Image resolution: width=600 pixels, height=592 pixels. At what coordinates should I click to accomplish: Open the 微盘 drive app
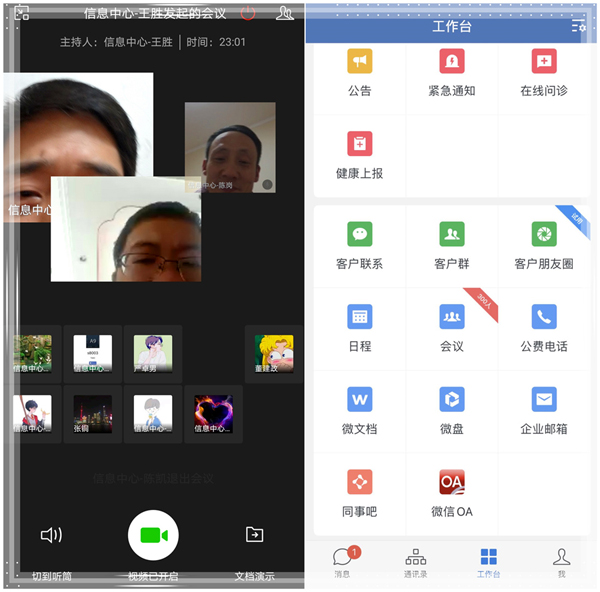coord(452,411)
